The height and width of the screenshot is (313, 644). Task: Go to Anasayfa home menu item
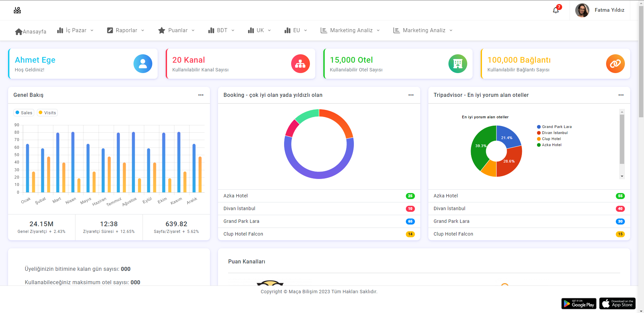tap(31, 32)
